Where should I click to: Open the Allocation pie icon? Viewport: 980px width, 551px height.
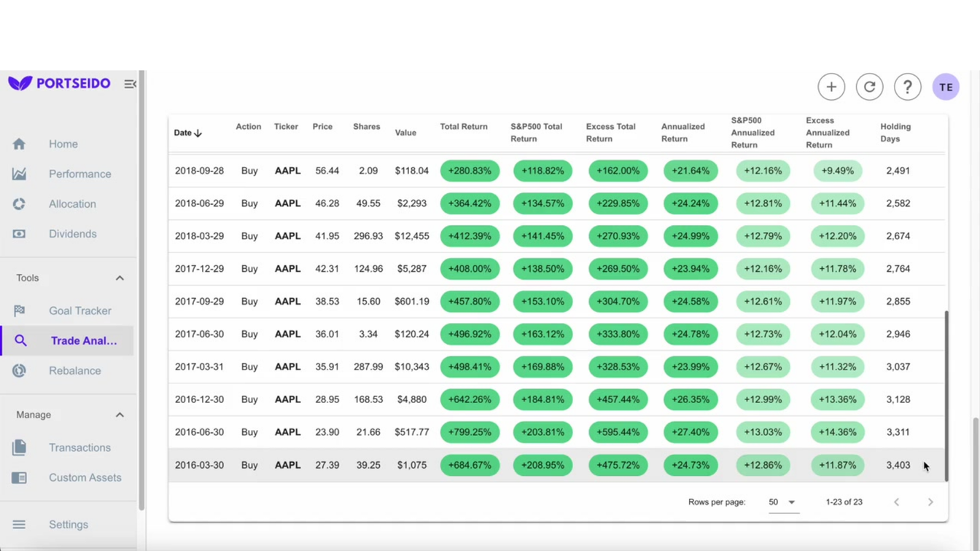tap(19, 204)
